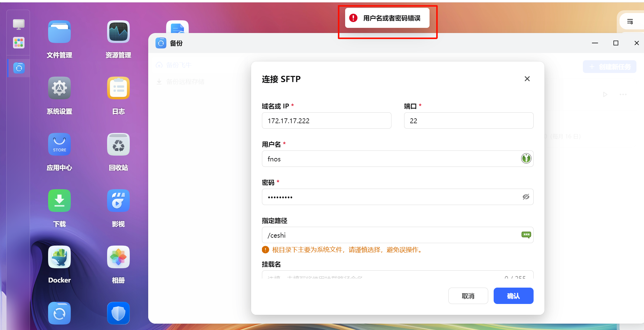Close the 连接 SFTP dialog

click(x=527, y=79)
